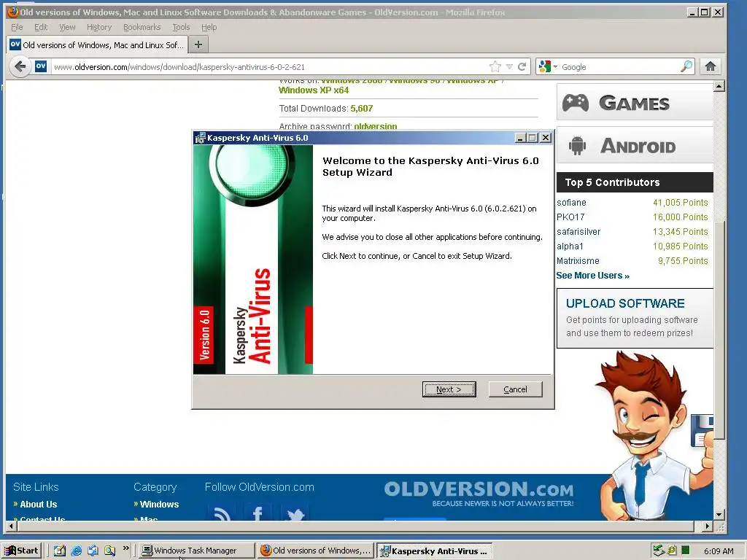The height and width of the screenshot is (560, 747).
Task: Open the Start menu
Action: pos(22,551)
